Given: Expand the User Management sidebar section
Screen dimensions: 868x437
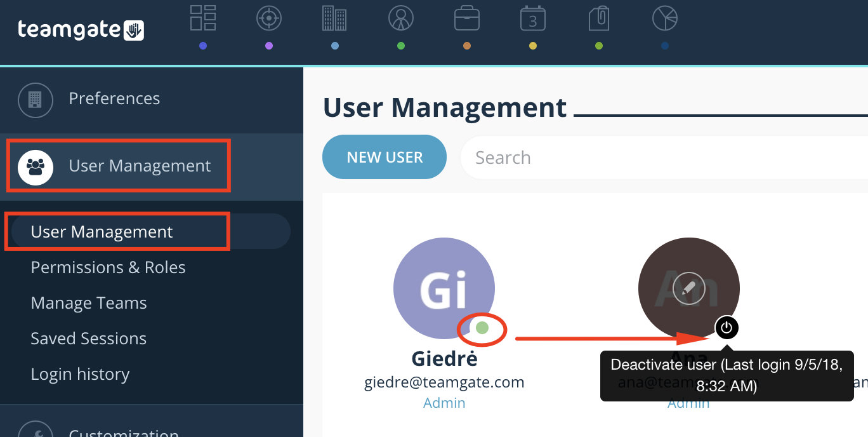Looking at the screenshot, I should (x=152, y=166).
